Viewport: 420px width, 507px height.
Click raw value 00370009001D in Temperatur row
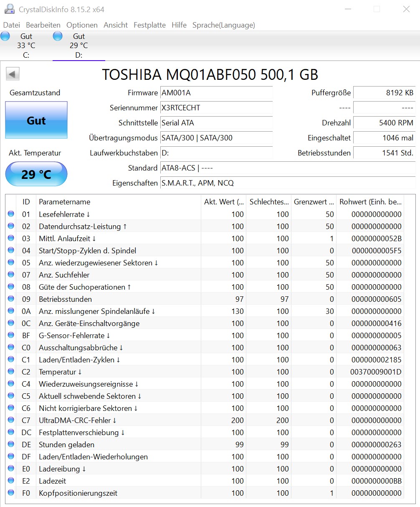click(376, 372)
